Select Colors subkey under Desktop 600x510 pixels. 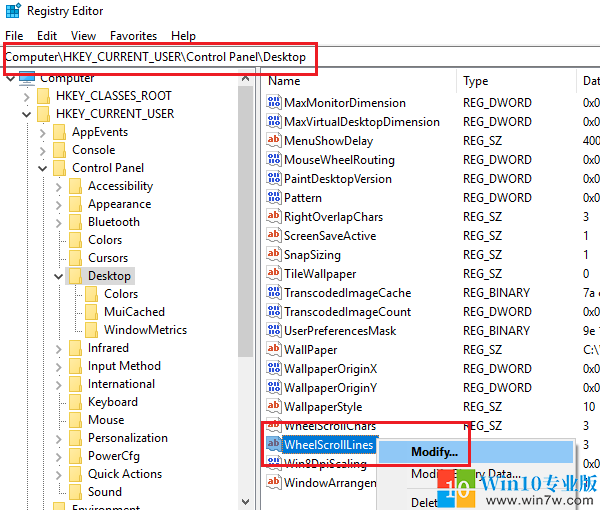[x=121, y=294]
